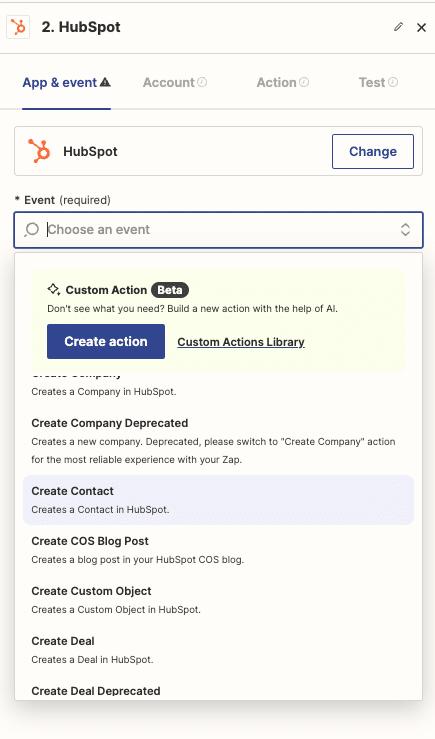Click the status circle on Action tab
This screenshot has width=435, height=739.
304,82
